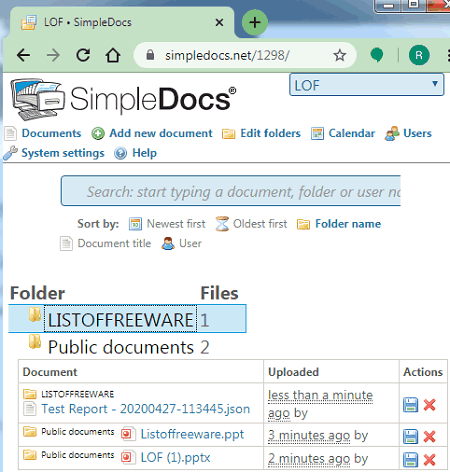450x472 pixels.
Task: Click the Help question mark icon
Action: pos(120,153)
